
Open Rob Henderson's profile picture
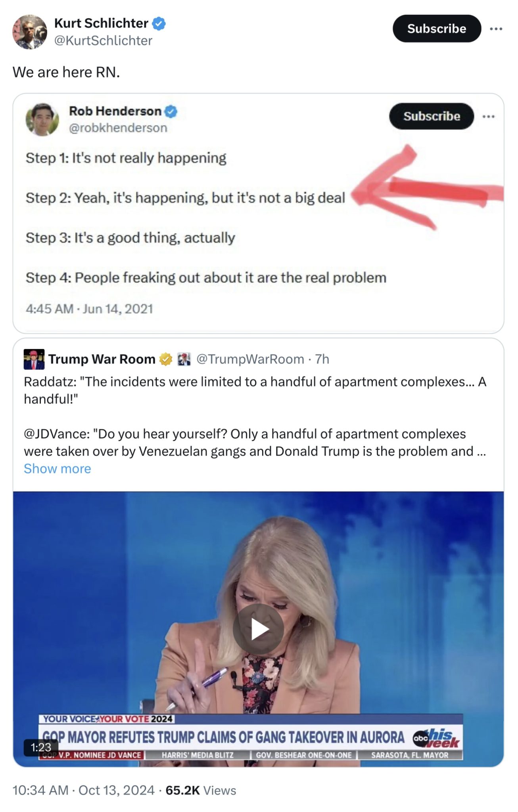[42, 119]
